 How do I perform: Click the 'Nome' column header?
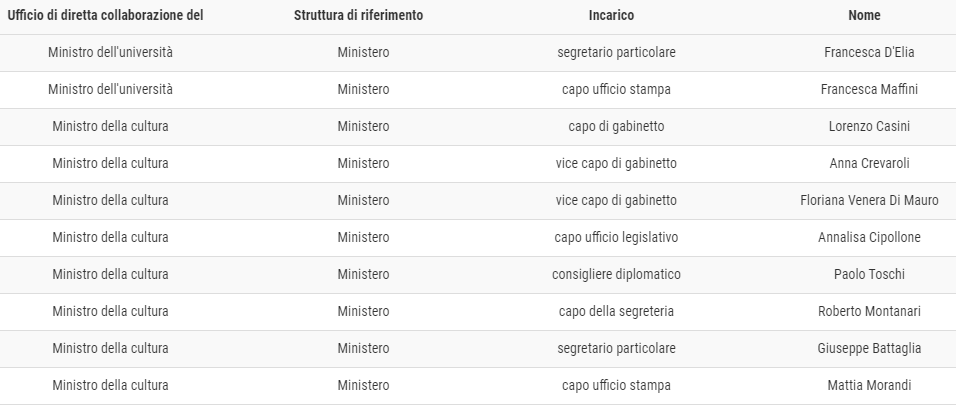tap(864, 15)
